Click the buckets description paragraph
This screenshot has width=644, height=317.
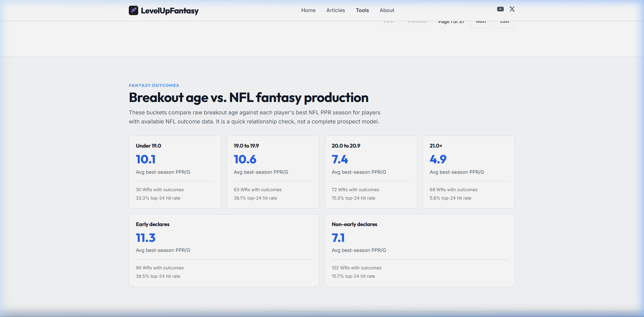click(x=255, y=117)
